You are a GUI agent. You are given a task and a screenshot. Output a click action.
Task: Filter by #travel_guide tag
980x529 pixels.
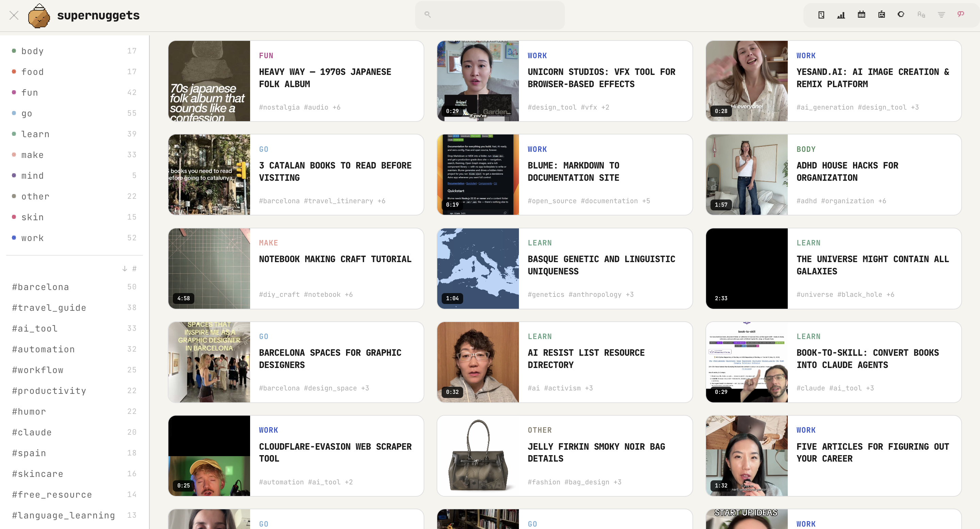(74, 307)
